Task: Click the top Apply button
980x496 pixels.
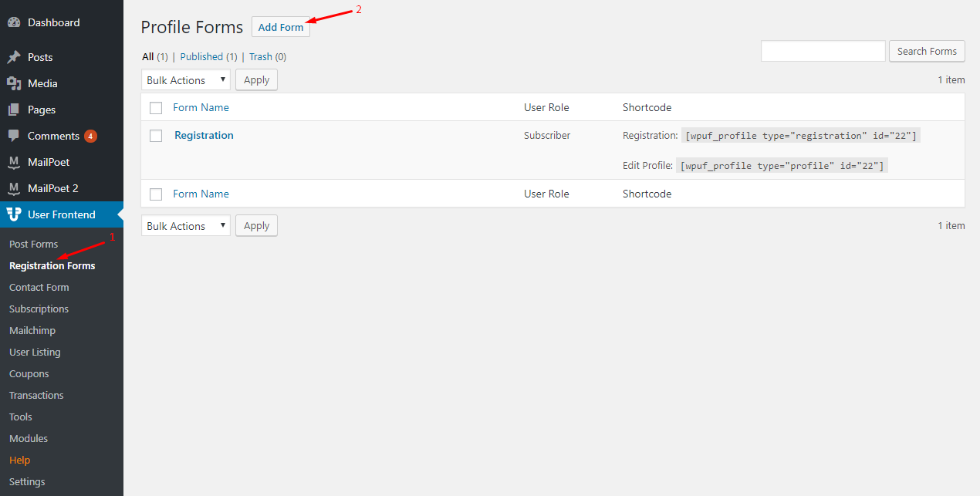Action: [256, 80]
